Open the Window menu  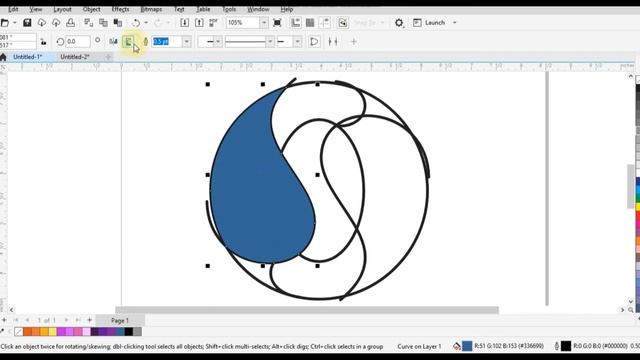click(258, 9)
